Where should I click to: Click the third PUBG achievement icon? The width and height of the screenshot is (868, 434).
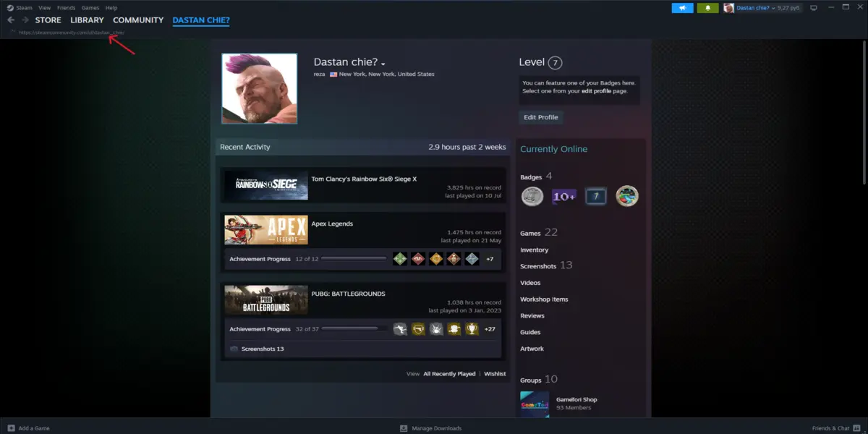click(436, 329)
